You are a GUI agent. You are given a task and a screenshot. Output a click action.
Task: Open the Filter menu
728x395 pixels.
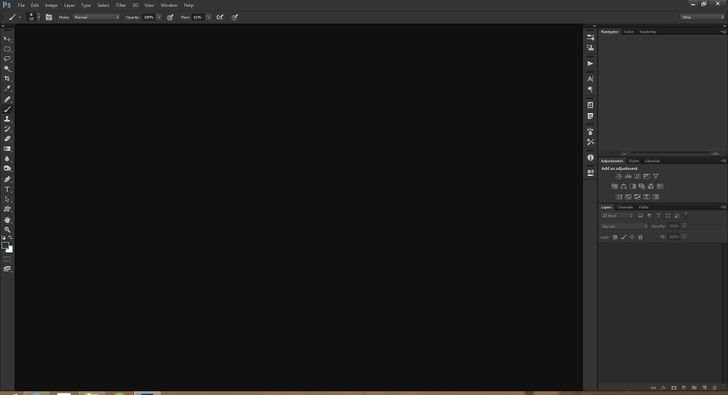pyautogui.click(x=121, y=5)
